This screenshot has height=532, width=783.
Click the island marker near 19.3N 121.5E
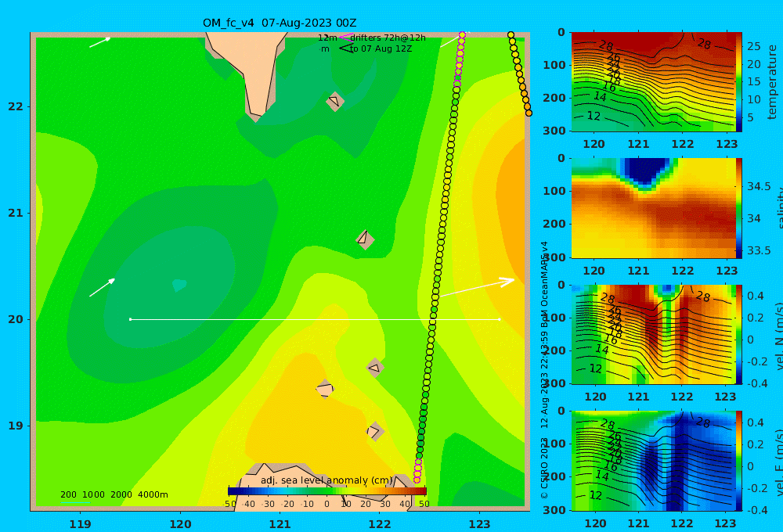point(325,389)
